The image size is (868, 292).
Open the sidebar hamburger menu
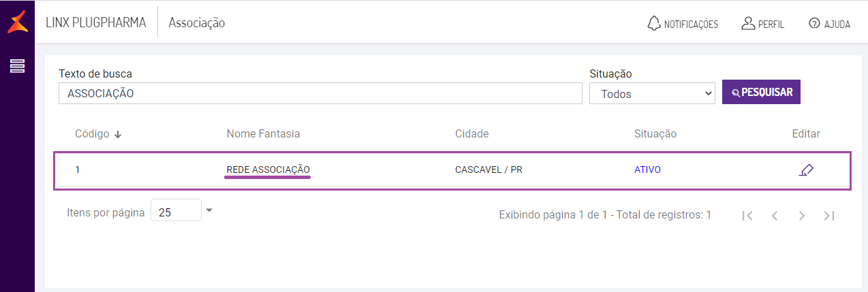(x=17, y=66)
